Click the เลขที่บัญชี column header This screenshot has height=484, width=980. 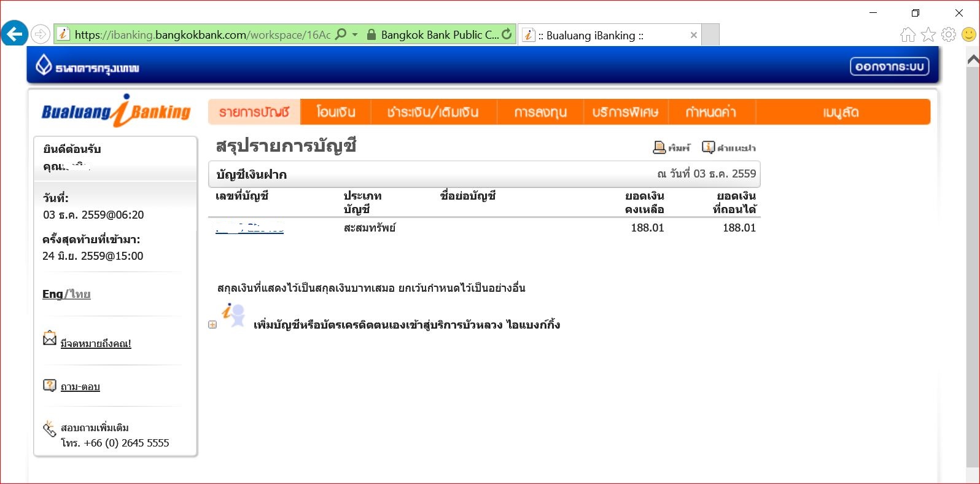tap(242, 196)
